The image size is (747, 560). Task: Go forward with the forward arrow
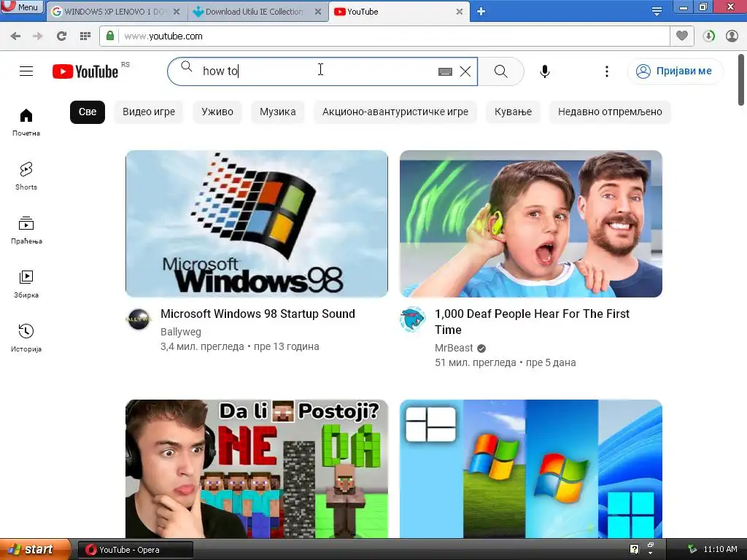(x=38, y=36)
